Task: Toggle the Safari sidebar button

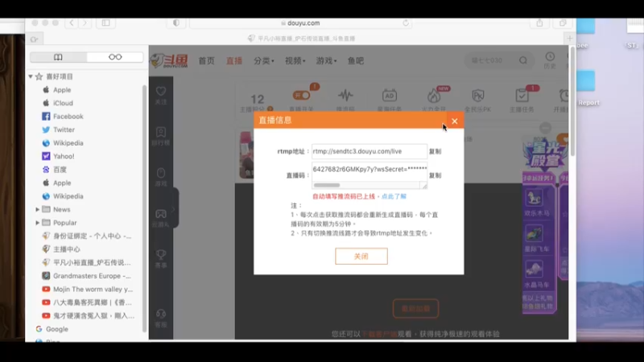Action: click(105, 23)
